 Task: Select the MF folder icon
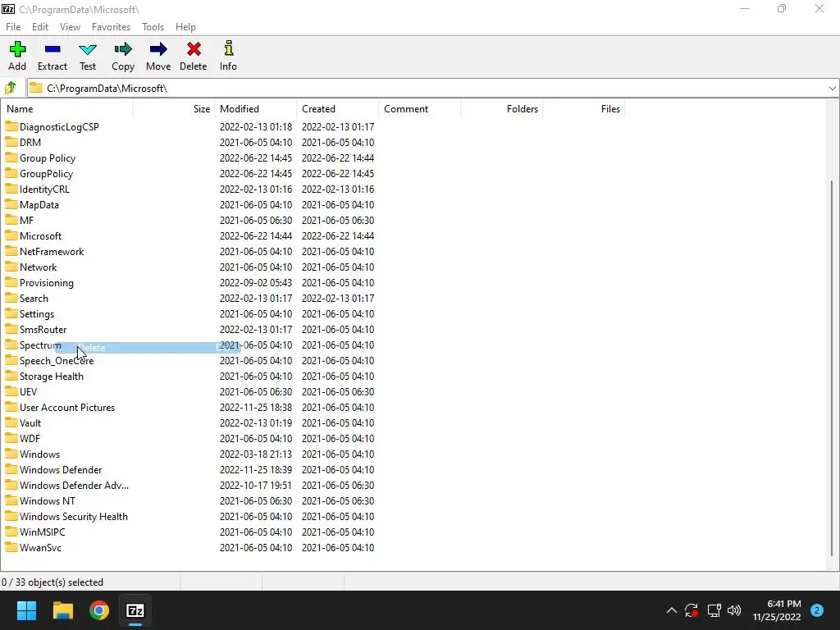click(x=11, y=220)
